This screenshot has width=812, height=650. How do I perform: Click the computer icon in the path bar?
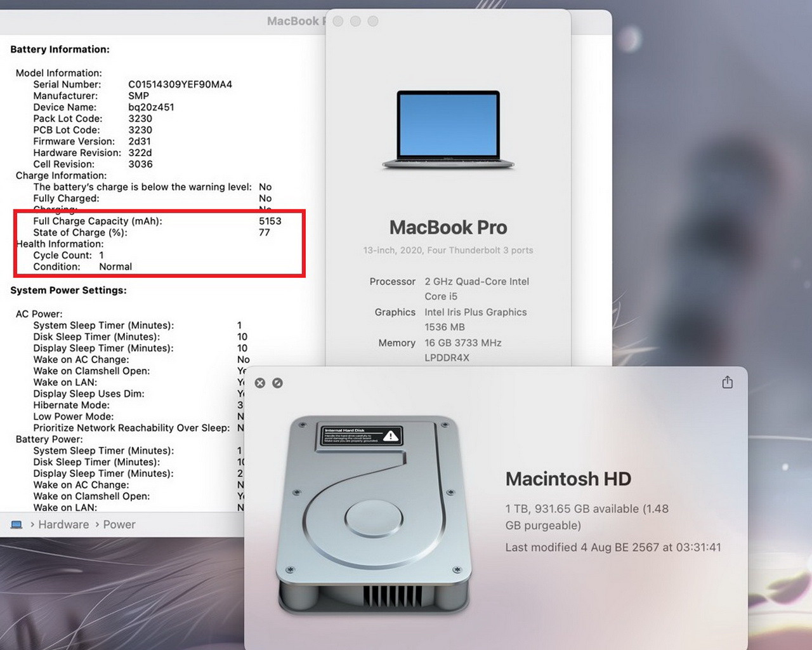[x=16, y=524]
